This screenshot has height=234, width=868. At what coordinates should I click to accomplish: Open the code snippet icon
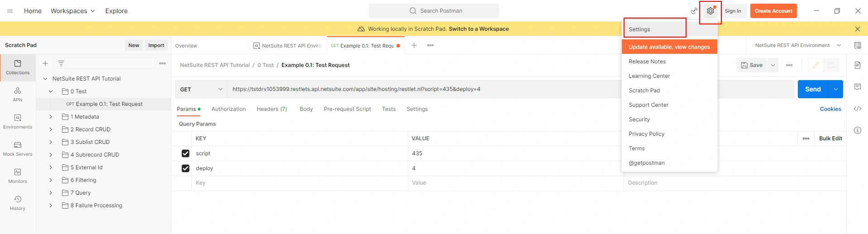coord(858,109)
